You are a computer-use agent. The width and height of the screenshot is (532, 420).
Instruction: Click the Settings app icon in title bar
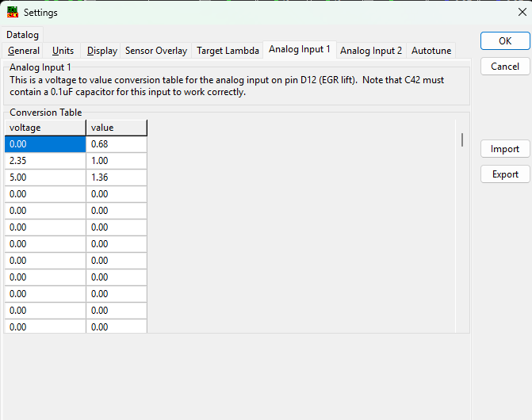[13, 13]
